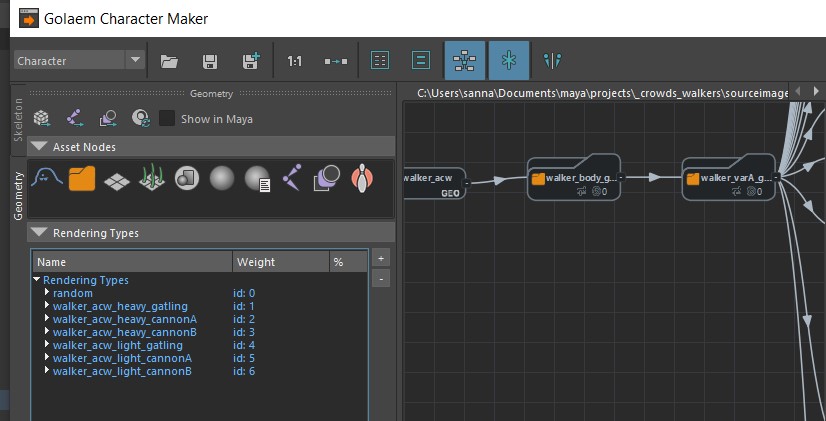Screen dimensions: 826x421
Task: Expand walker_acw_light_gatling tree row
Action: pyautogui.click(x=47, y=345)
